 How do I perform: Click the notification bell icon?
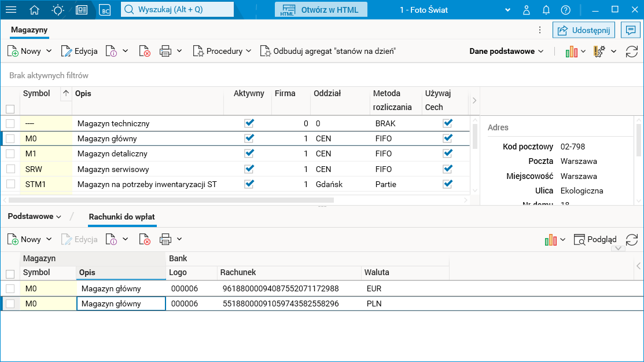[546, 10]
